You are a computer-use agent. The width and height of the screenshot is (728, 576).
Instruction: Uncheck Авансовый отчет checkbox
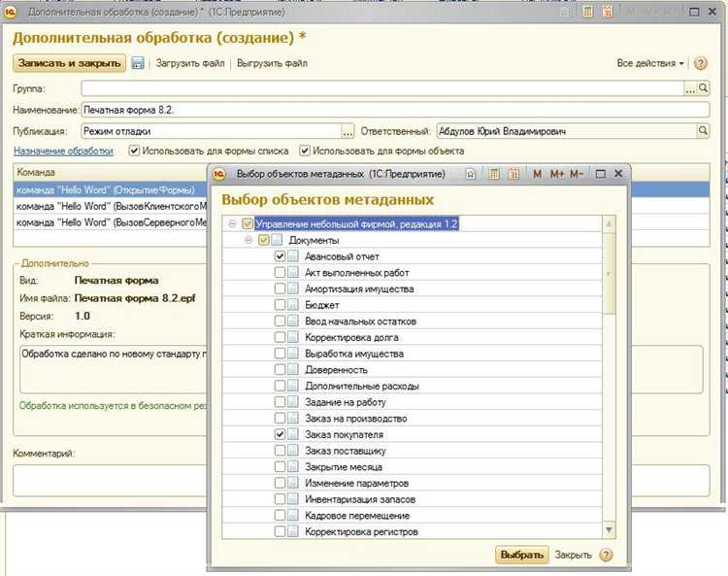point(280,256)
